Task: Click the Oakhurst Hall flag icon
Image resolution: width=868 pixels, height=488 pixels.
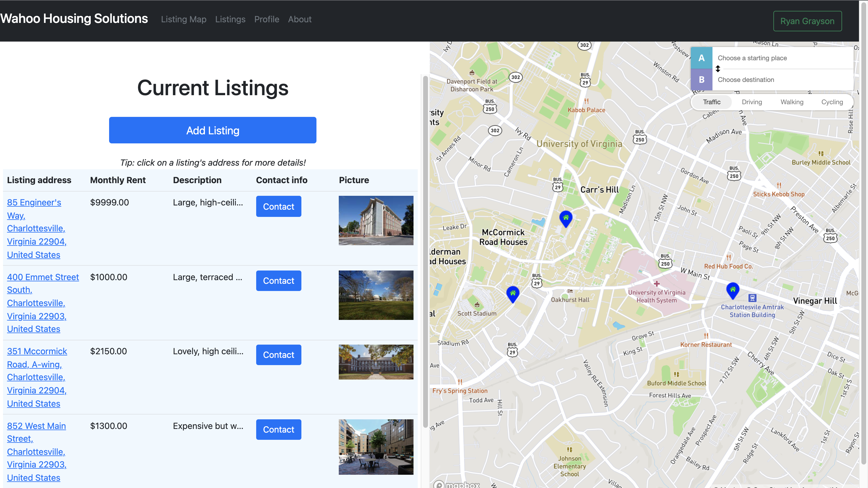Action: (x=570, y=291)
